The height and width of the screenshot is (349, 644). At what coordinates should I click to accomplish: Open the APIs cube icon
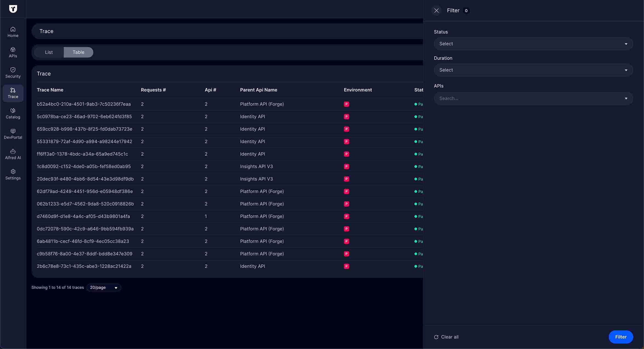pos(13,52)
